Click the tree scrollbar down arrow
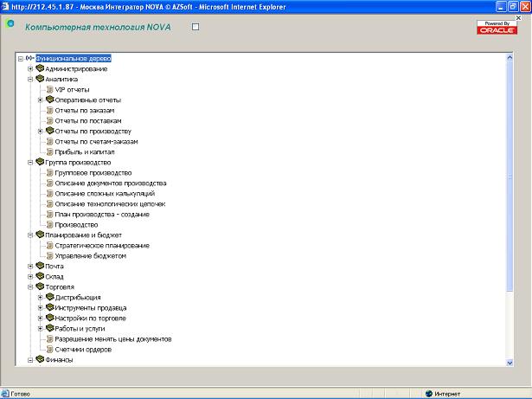Image resolution: width=532 pixels, height=399 pixels. coord(510,363)
